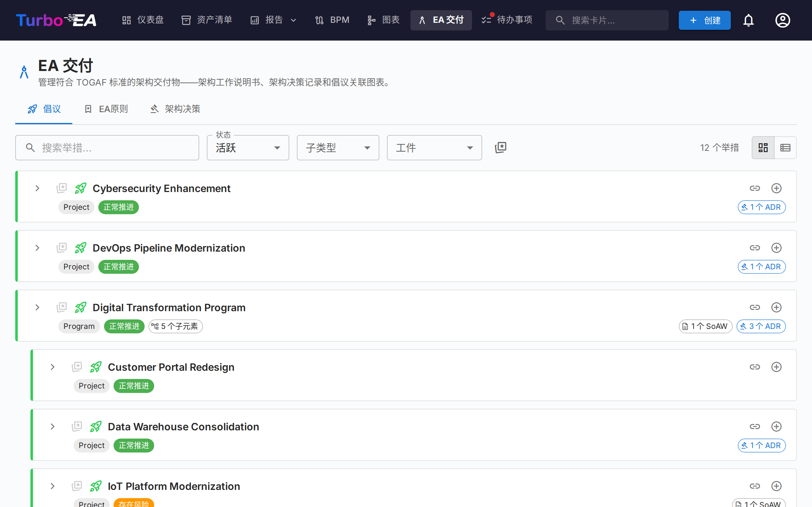Click the plus icon on DevOps Pipeline Modernization card
Screen dimensions: 812x507
pyautogui.click(x=776, y=248)
